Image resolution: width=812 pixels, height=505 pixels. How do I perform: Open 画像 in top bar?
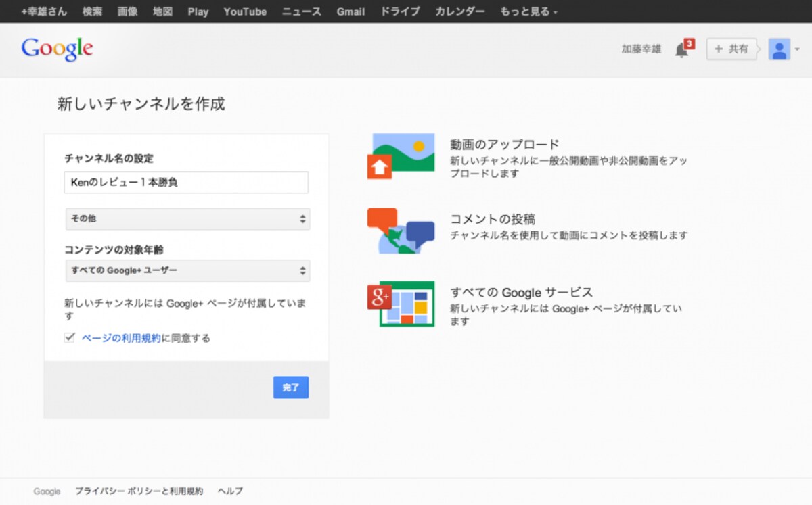click(x=127, y=11)
